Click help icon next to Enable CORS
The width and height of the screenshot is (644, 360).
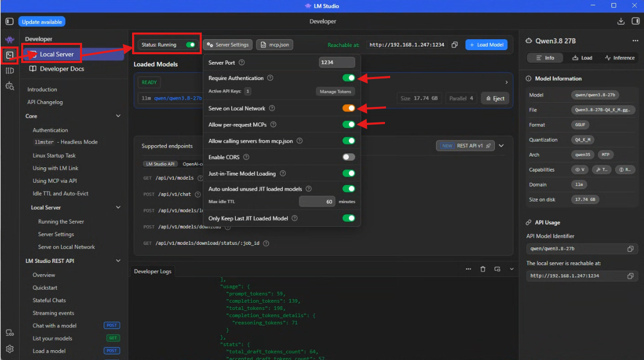coord(246,157)
